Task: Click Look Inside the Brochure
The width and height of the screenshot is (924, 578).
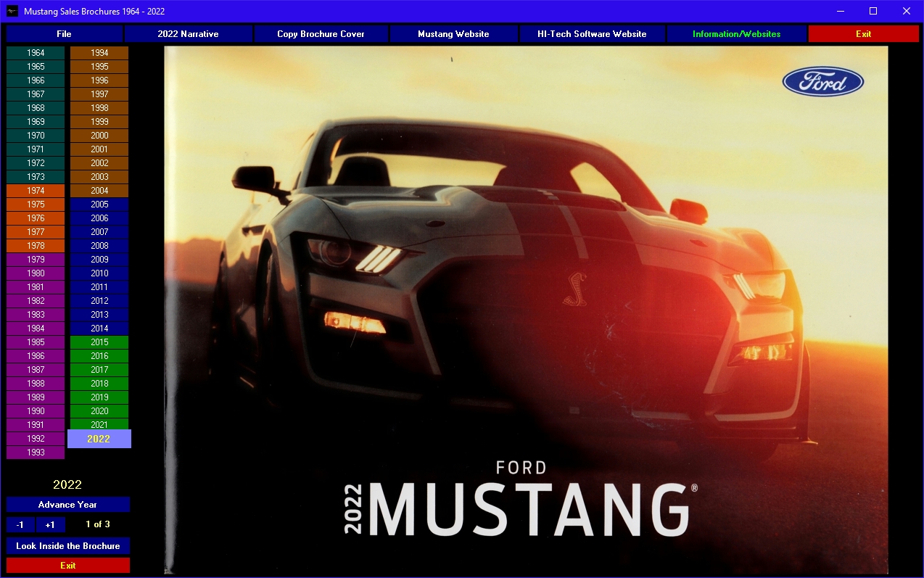Action: point(68,546)
